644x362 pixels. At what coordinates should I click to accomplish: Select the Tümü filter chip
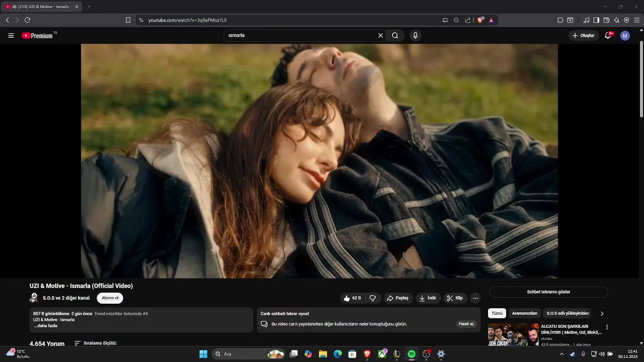coord(497,313)
